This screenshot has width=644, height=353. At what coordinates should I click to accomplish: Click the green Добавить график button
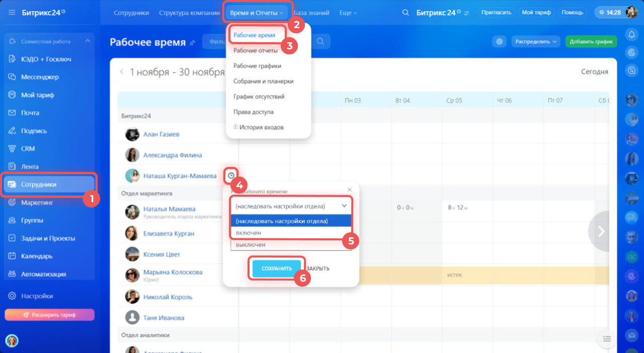[591, 42]
